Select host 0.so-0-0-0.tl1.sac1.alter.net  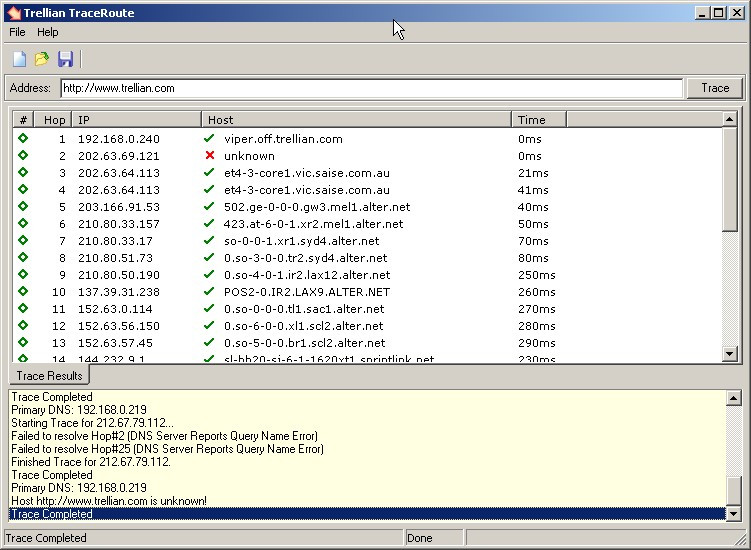304,309
